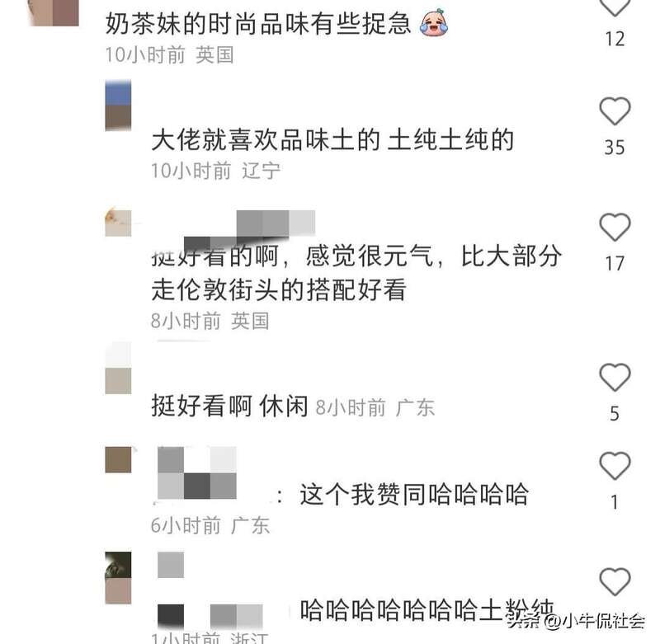Viewport: 660px width, 644px height.
Task: Open avatar beside '挺好看啊 休闲' comment
Action: [x=118, y=368]
